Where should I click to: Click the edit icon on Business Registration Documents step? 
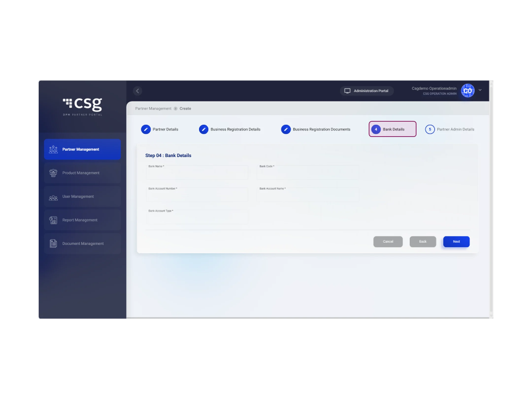click(x=286, y=129)
